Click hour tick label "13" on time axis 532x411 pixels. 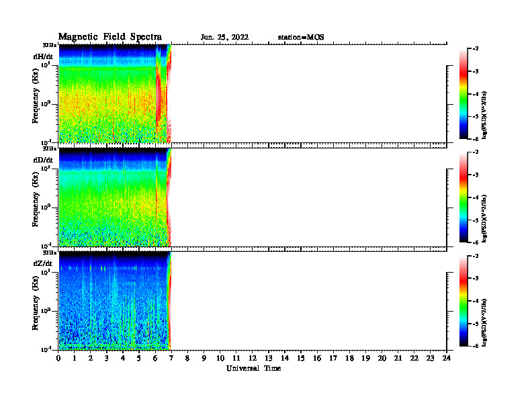(x=269, y=358)
